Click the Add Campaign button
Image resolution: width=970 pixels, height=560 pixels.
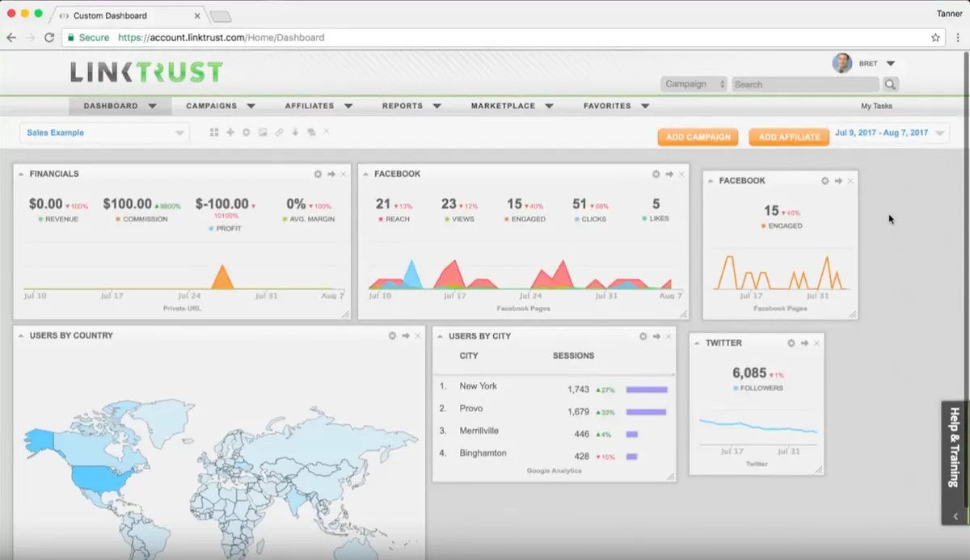point(698,137)
